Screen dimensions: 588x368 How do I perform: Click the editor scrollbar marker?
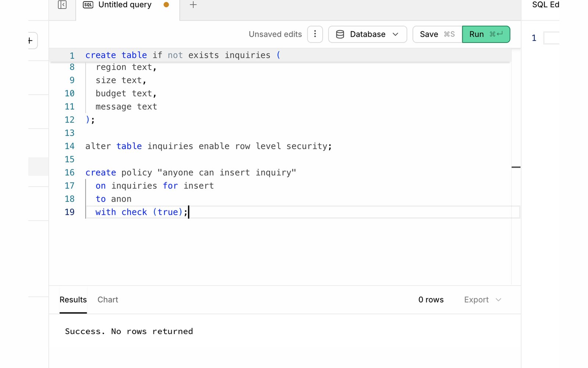[x=516, y=167]
